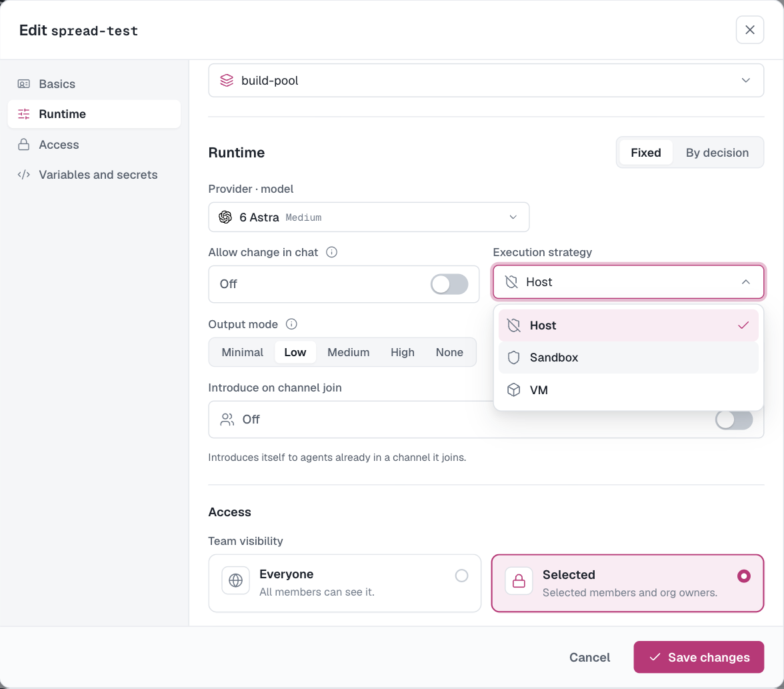
Task: Click the Host icon in dropdown field
Action: click(511, 281)
